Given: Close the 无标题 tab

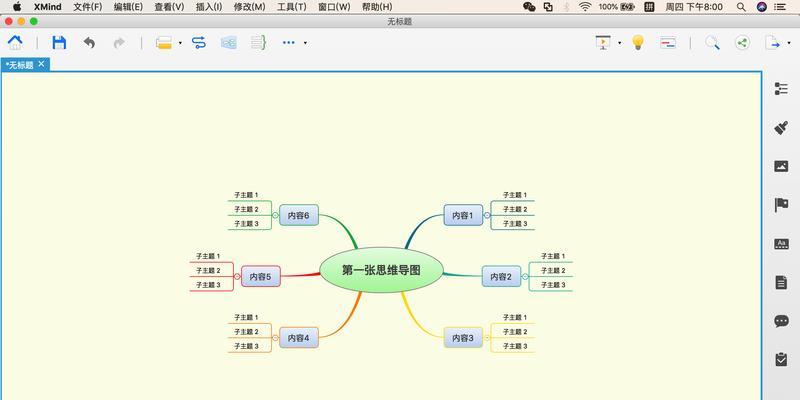Looking at the screenshot, I should click(41, 64).
